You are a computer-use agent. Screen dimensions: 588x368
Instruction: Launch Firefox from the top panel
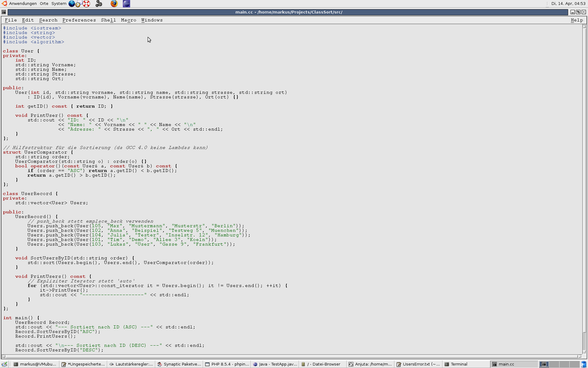pyautogui.click(x=114, y=3)
